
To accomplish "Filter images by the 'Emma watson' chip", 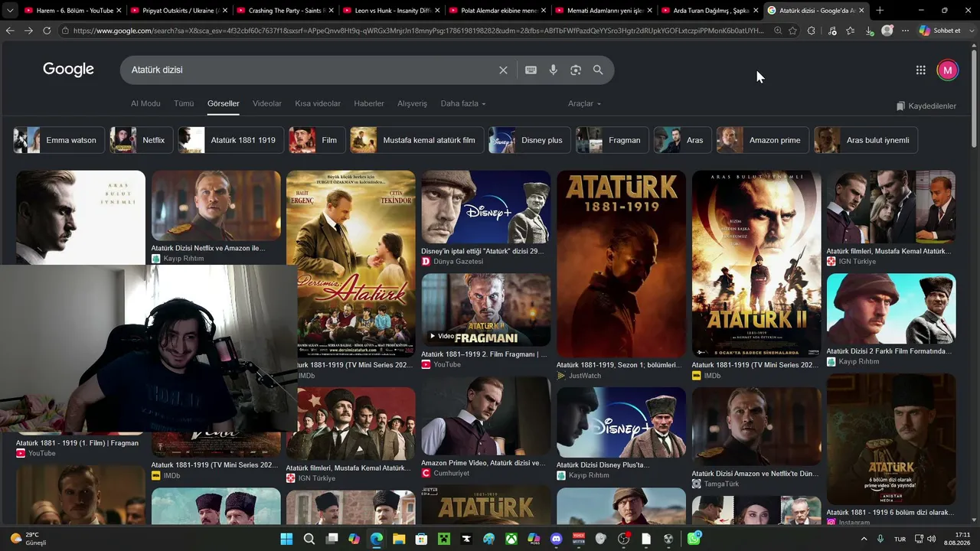I will click(59, 140).
